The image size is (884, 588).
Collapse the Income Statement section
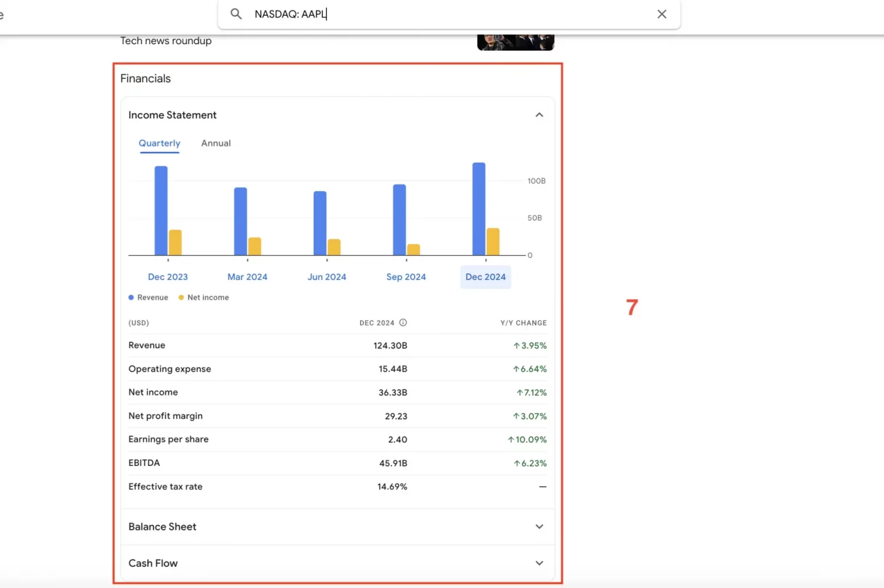[539, 115]
